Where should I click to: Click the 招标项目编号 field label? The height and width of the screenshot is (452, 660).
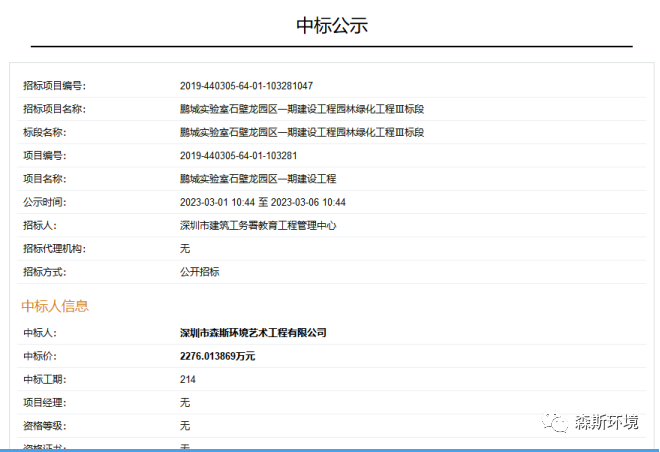pyautogui.click(x=54, y=86)
